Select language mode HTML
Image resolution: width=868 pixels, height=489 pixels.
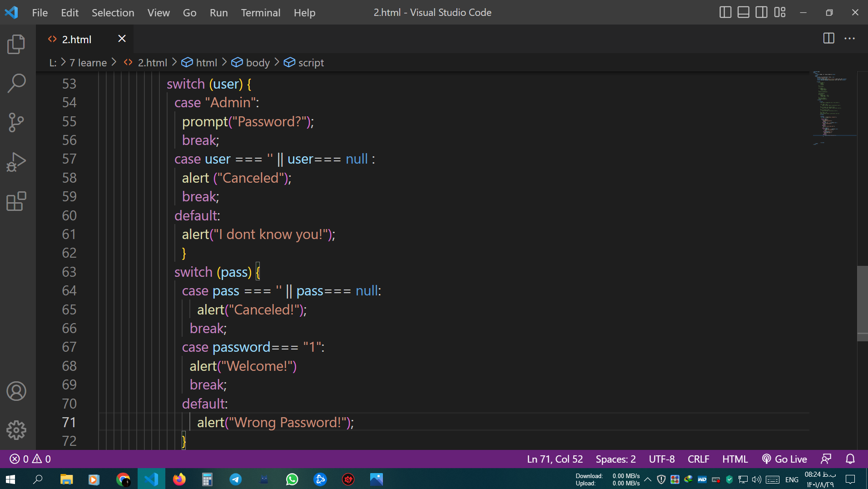tap(735, 459)
